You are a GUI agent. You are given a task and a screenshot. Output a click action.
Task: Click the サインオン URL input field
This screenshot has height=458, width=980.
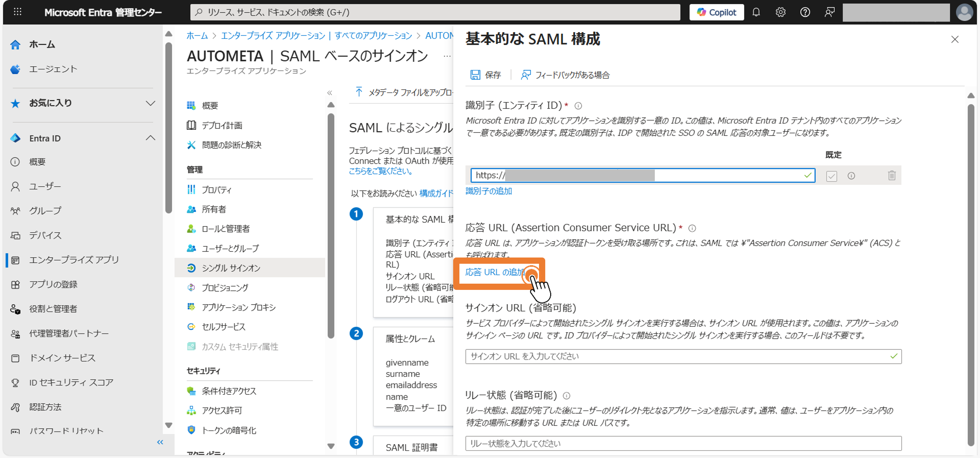click(683, 356)
